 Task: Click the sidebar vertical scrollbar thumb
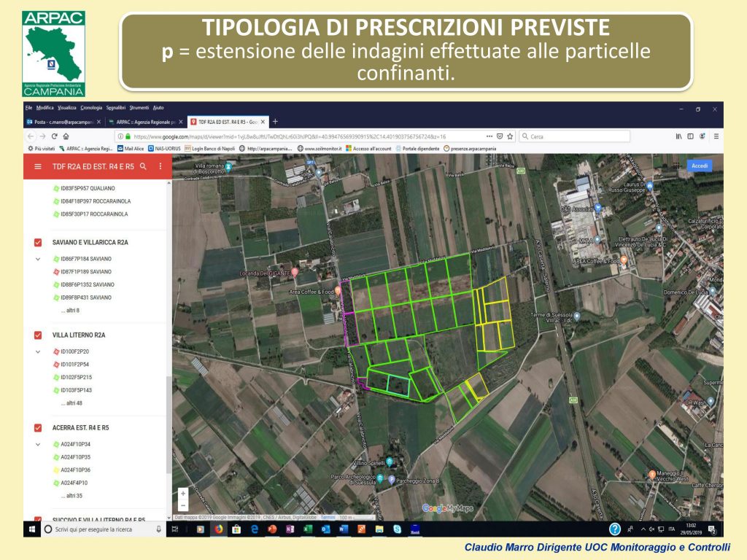[x=169, y=425]
